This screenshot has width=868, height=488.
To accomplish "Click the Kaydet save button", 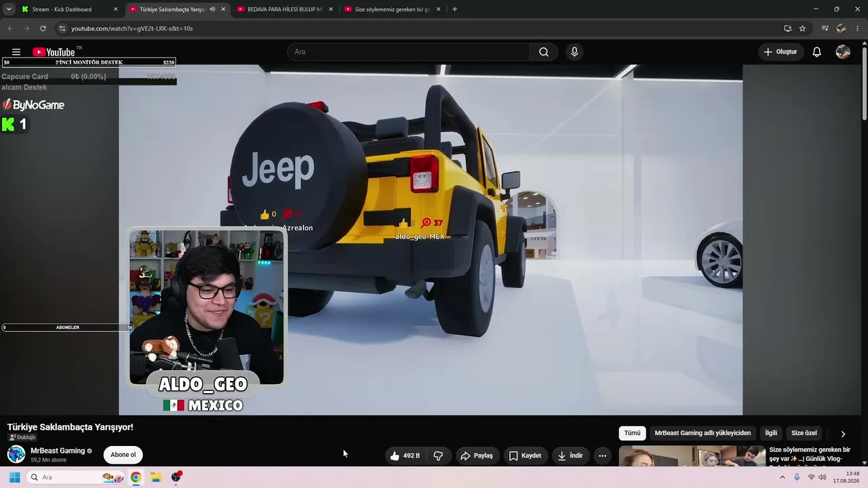I will (x=526, y=456).
